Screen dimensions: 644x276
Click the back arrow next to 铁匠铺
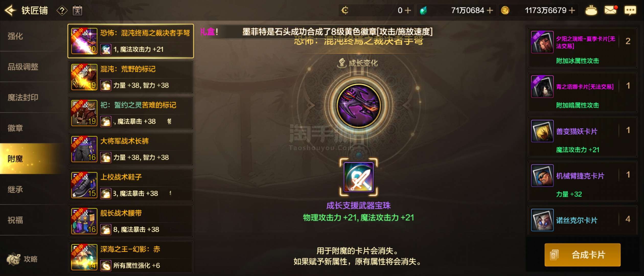(10, 10)
